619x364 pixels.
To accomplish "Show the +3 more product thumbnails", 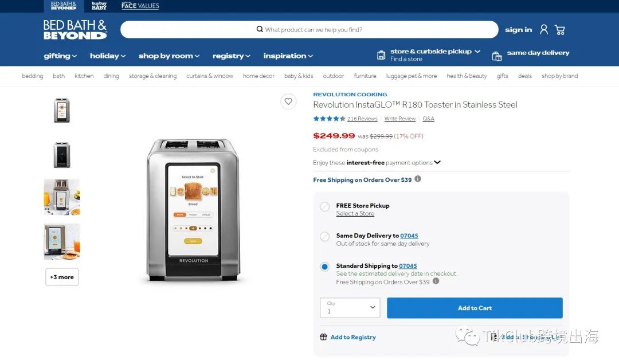I will (62, 277).
